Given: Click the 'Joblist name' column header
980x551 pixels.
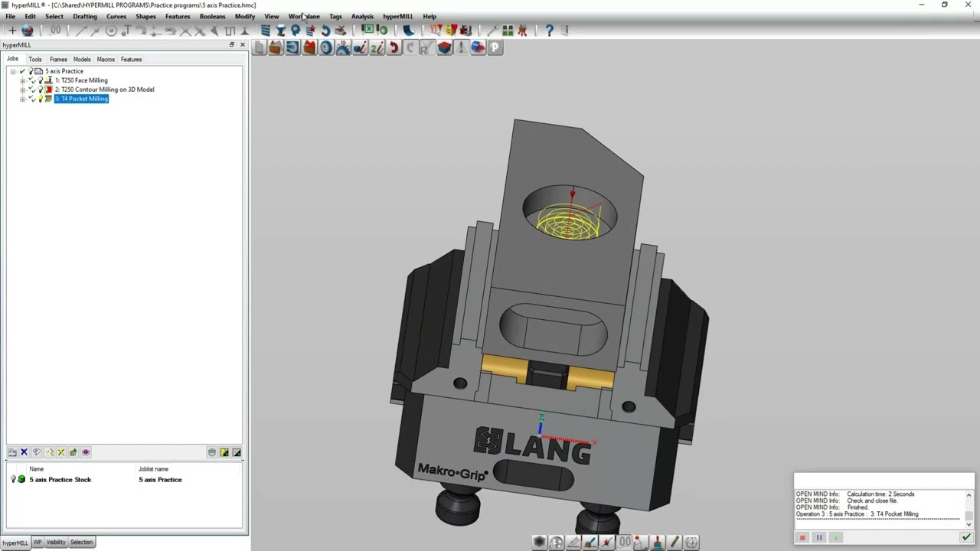Looking at the screenshot, I should 153,469.
